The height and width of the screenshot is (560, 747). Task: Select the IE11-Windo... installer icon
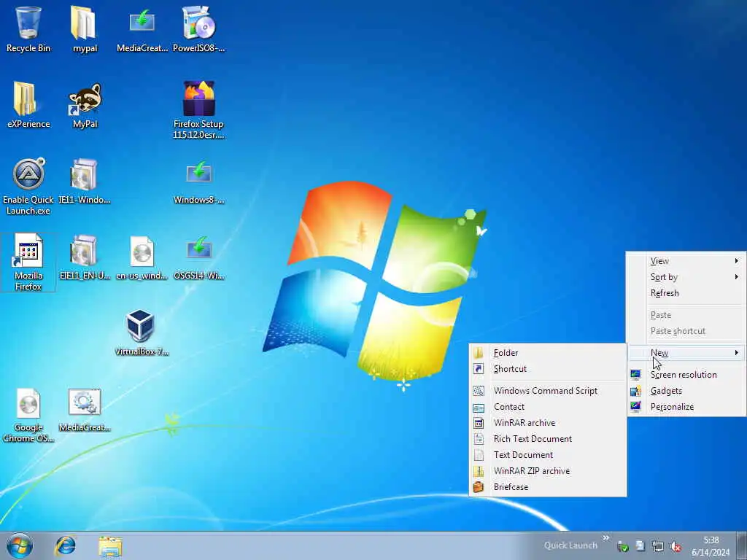tap(85, 181)
